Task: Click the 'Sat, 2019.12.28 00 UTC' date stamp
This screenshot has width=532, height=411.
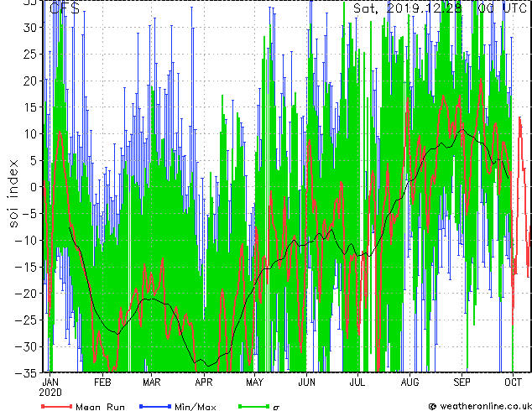Action: coord(440,8)
